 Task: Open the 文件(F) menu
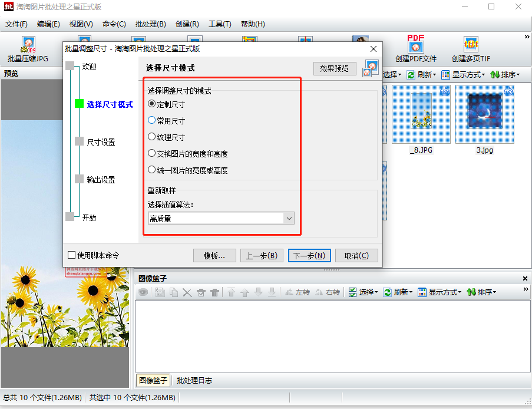16,24
